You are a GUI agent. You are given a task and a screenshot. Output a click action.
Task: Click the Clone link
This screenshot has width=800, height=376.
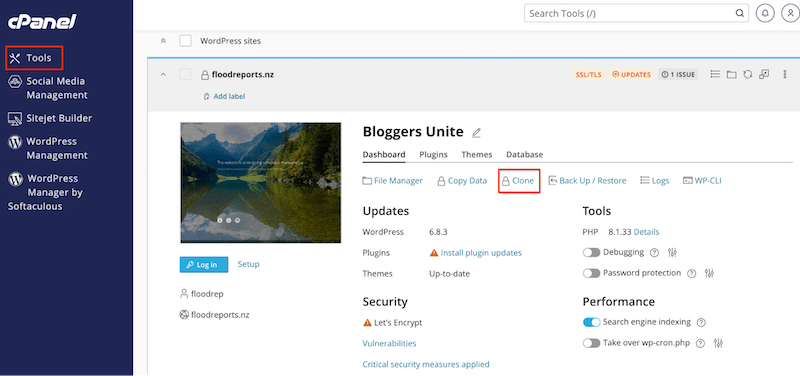pyautogui.click(x=518, y=181)
